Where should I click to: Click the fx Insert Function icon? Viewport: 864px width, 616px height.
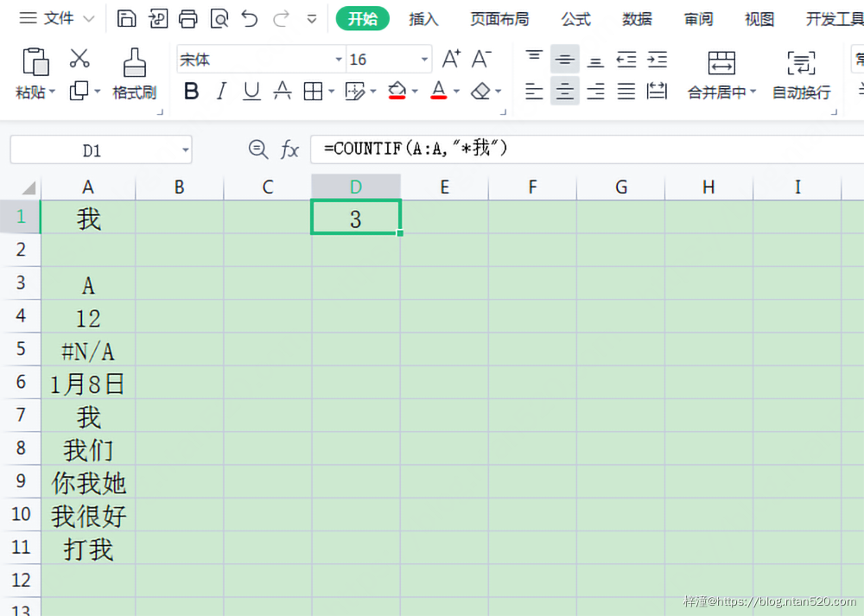tap(289, 149)
